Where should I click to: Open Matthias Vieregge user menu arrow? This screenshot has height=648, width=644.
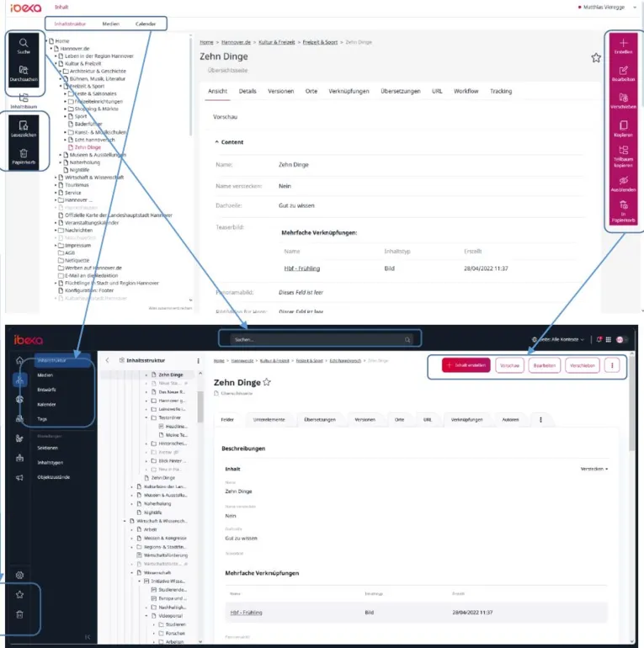pyautogui.click(x=635, y=7)
